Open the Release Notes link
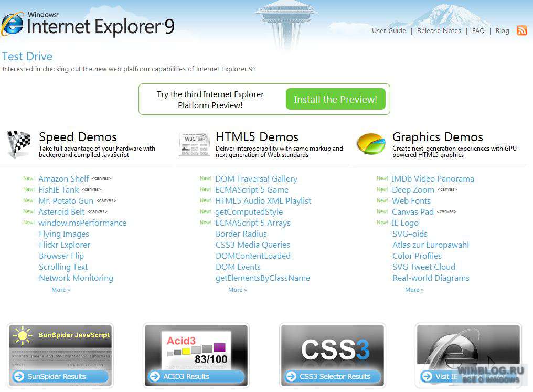The width and height of the screenshot is (533, 392). (x=439, y=30)
